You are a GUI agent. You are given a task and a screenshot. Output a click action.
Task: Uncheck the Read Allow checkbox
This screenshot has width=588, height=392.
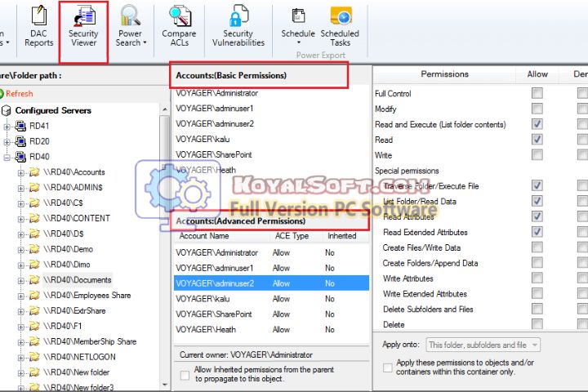(537, 139)
